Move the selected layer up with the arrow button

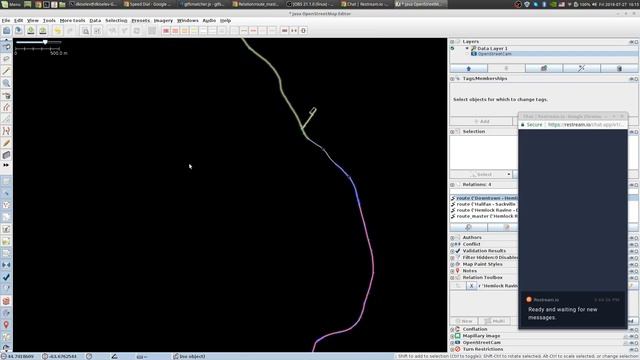tap(469, 69)
